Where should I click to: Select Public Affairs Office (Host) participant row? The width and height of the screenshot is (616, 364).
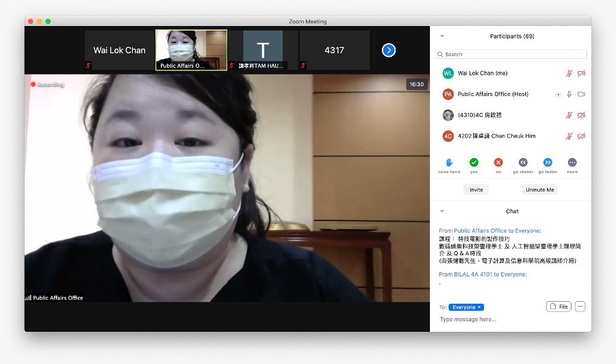(x=511, y=94)
